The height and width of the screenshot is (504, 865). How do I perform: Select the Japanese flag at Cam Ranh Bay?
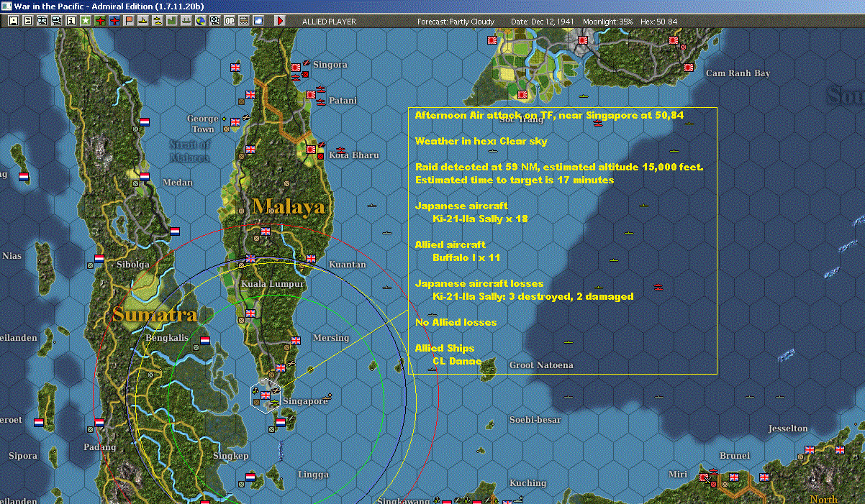(x=689, y=68)
